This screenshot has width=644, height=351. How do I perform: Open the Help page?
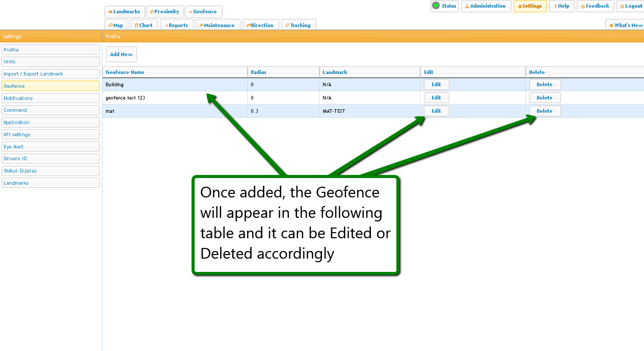coord(562,6)
